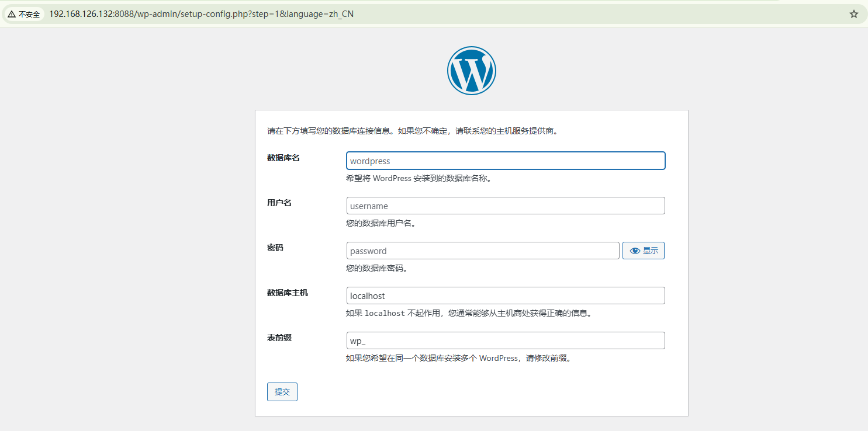Click the 数据库主机 field label

[288, 293]
